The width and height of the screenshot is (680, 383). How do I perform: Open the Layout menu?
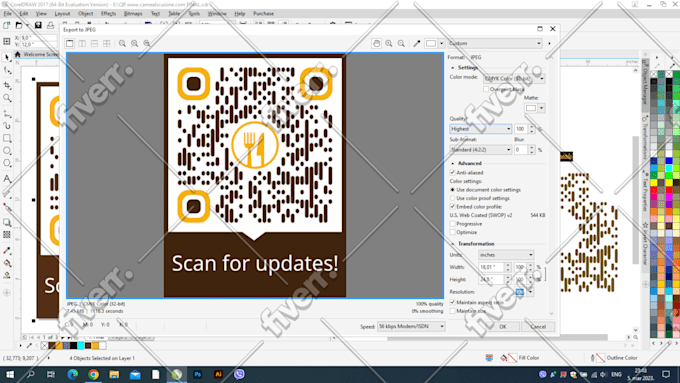point(62,13)
